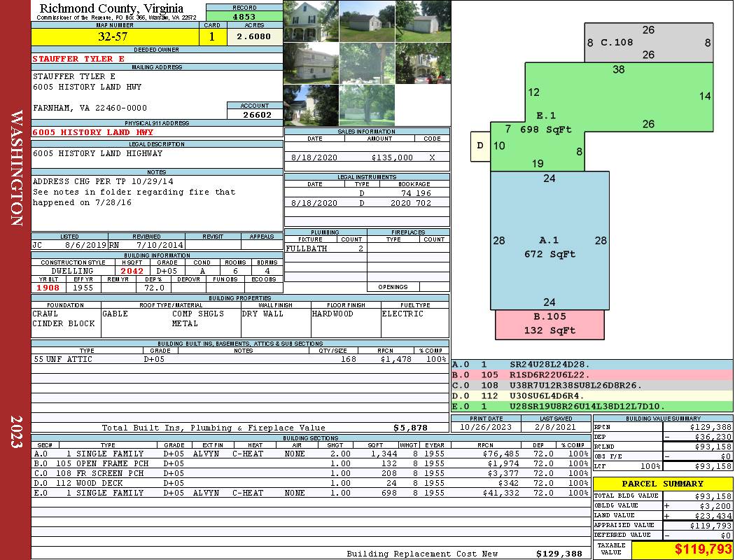Click the red taxable value $119,793
This screenshot has height=560, width=735.
(x=682, y=549)
